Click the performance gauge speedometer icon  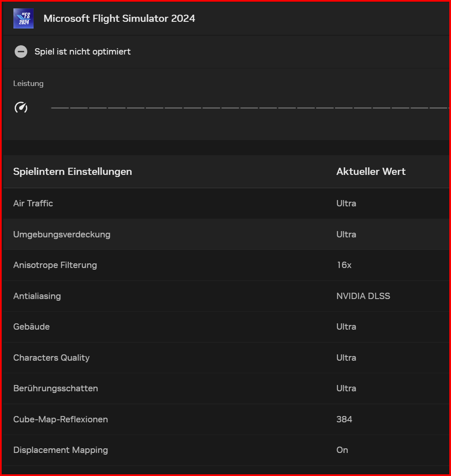point(21,107)
